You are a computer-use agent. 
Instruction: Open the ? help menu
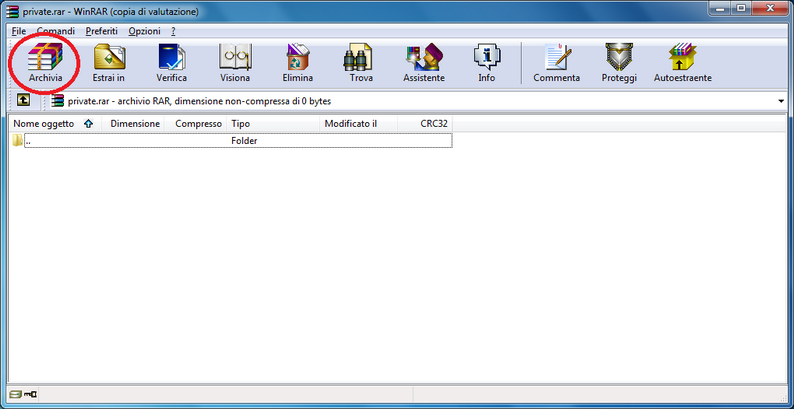pos(173,31)
